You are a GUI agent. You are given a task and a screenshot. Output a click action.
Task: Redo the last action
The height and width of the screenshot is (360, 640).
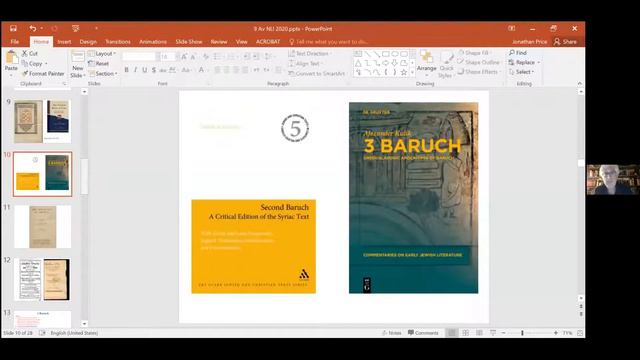[54, 28]
